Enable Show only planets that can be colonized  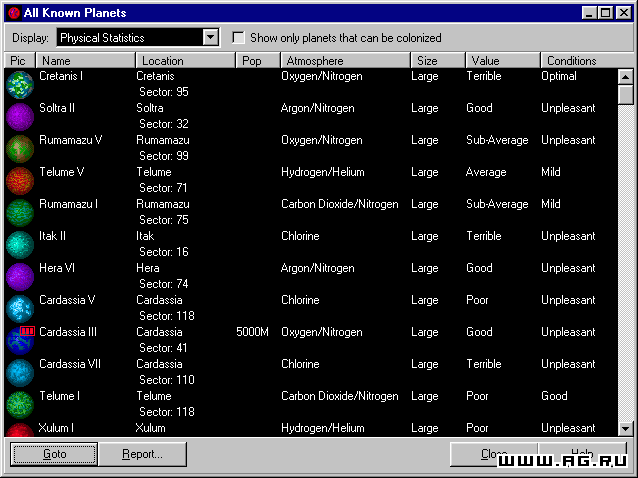pos(238,38)
